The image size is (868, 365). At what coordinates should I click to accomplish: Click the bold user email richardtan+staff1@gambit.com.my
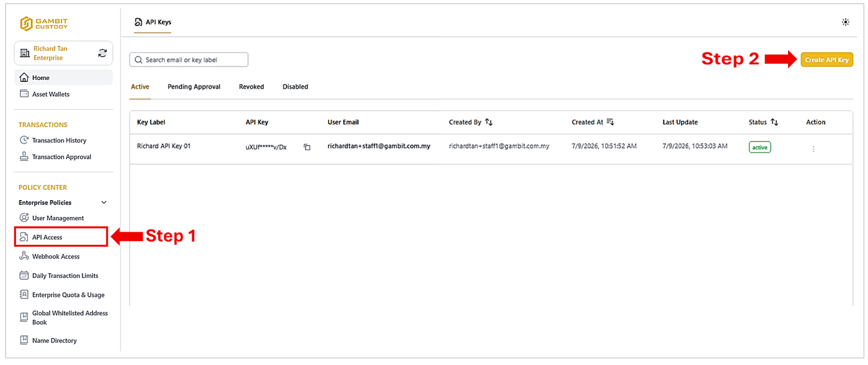(x=379, y=146)
